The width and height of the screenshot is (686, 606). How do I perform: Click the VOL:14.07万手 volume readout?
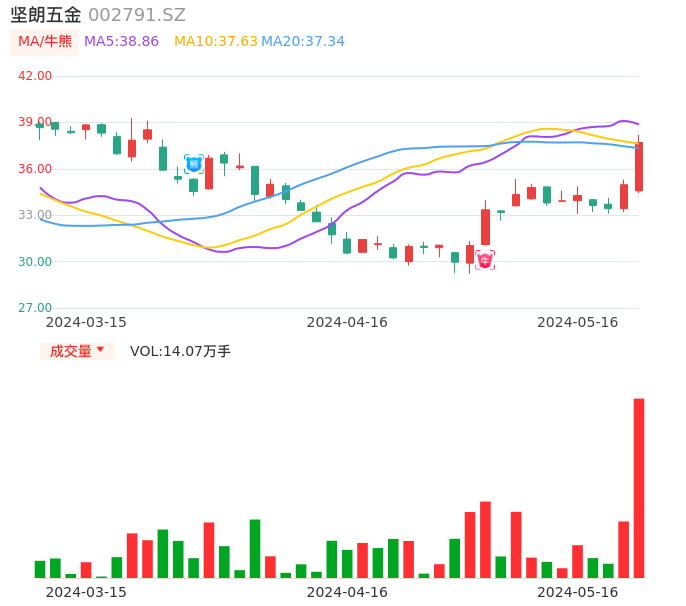click(180, 351)
